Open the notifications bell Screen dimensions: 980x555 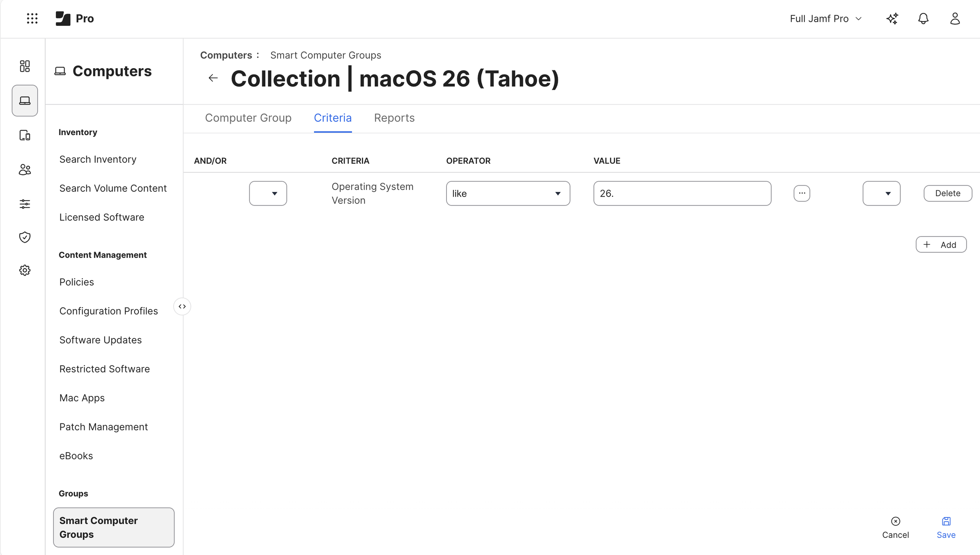(x=923, y=18)
